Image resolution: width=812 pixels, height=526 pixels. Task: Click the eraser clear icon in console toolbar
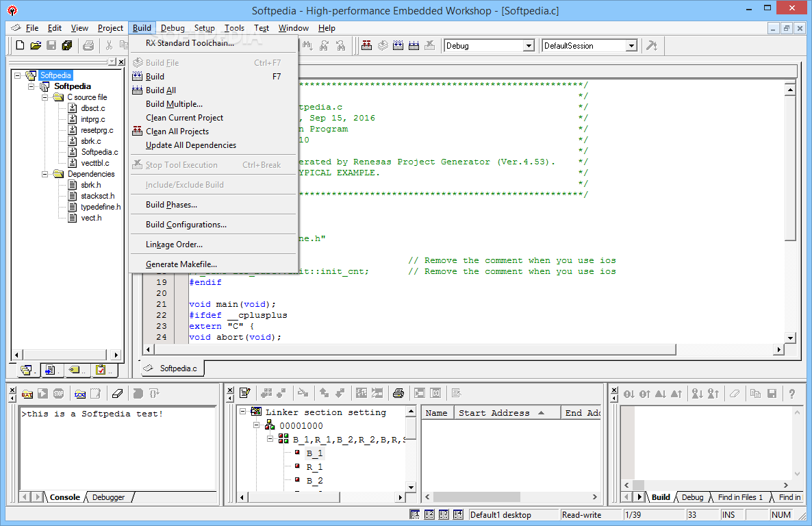pyautogui.click(x=117, y=394)
